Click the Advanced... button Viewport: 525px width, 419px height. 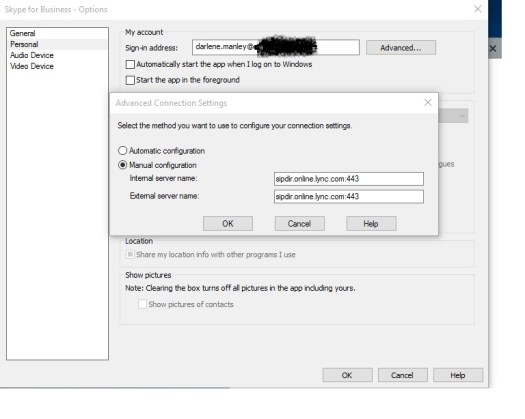click(x=401, y=48)
